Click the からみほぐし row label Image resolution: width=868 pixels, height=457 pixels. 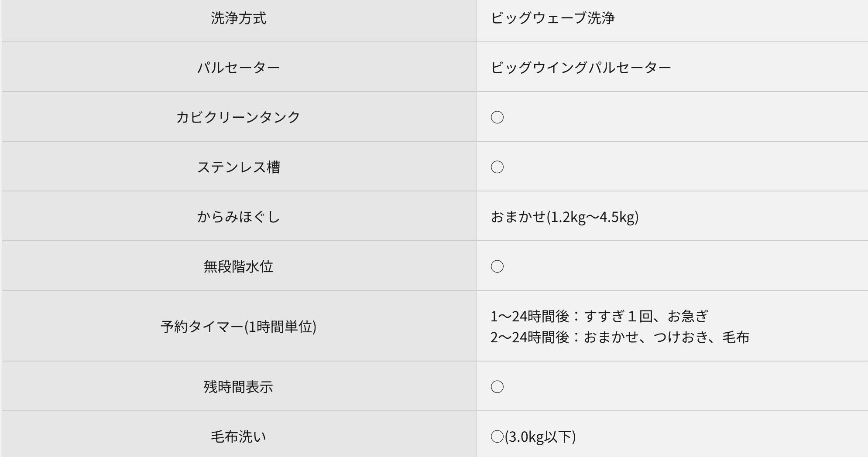click(x=238, y=217)
